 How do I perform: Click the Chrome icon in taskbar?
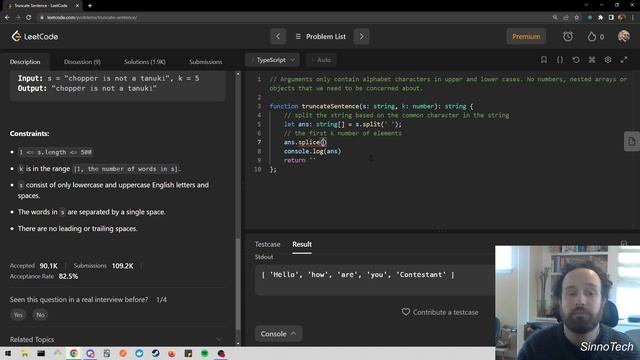click(74, 353)
